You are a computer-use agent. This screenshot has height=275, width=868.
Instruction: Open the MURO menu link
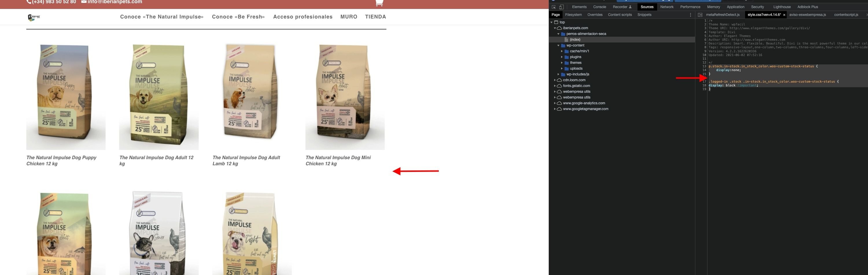tap(349, 17)
